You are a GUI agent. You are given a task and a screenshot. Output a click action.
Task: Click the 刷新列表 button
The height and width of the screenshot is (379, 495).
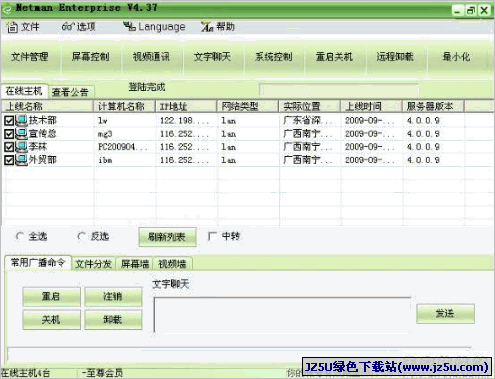pyautogui.click(x=167, y=237)
